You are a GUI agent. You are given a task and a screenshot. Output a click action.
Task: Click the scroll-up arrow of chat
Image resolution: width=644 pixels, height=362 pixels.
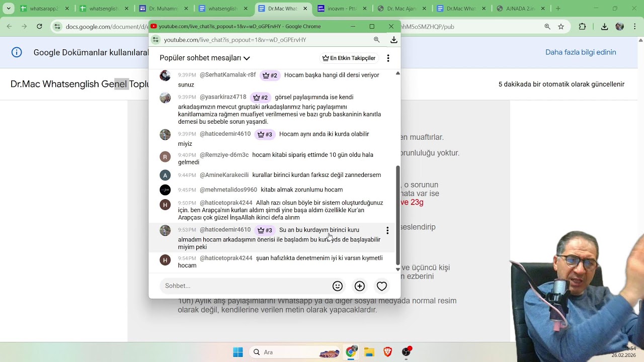[x=398, y=73]
